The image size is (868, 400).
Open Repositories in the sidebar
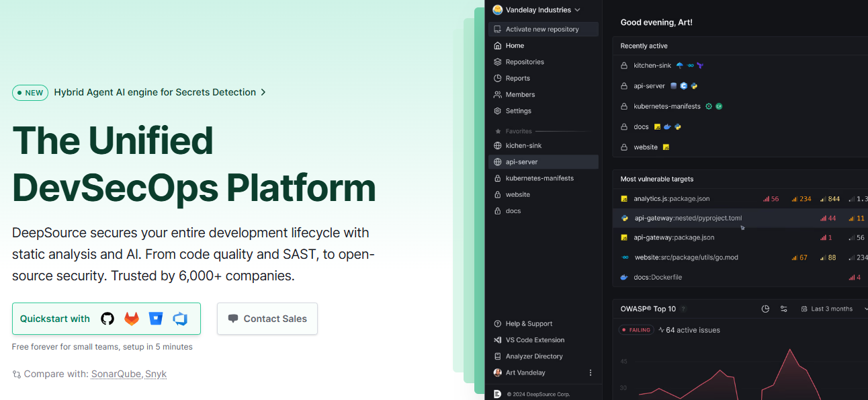pyautogui.click(x=525, y=62)
